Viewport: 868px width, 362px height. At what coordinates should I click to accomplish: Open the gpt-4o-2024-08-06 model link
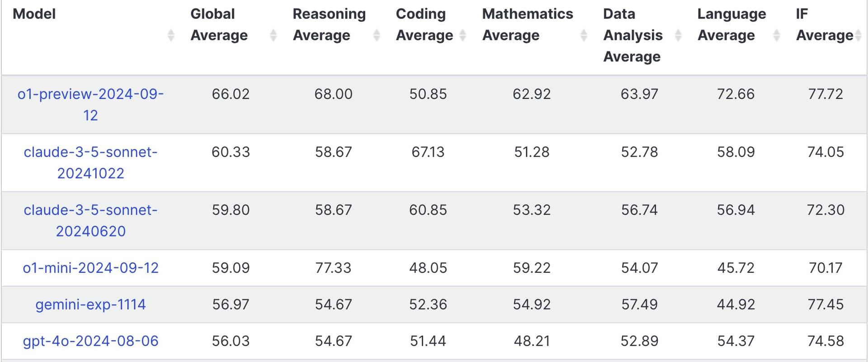pyautogui.click(x=90, y=341)
